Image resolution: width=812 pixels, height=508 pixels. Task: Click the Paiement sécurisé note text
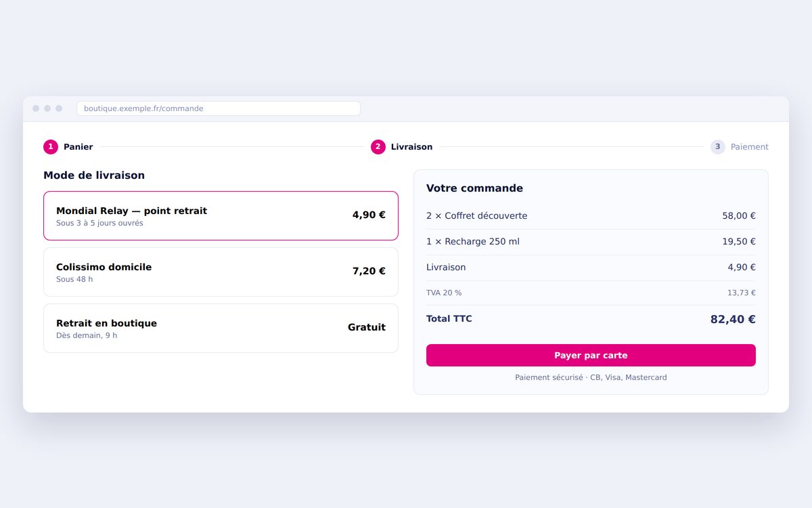[x=591, y=378]
